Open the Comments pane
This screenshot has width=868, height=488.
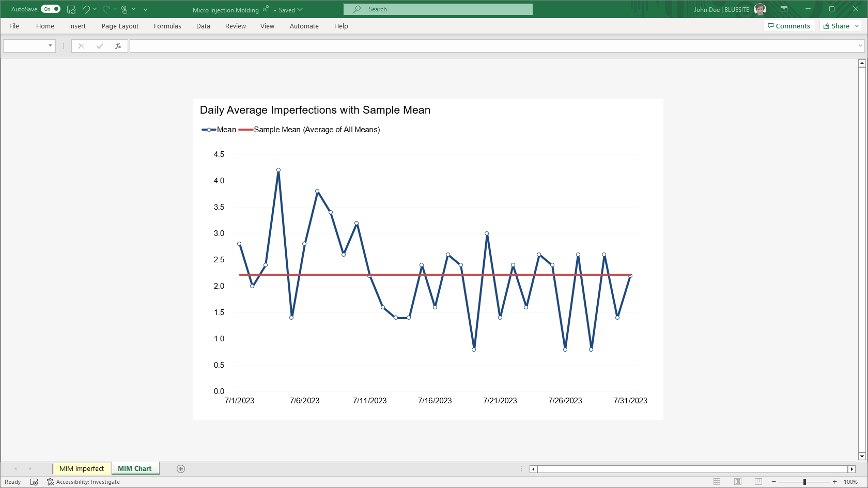click(x=789, y=26)
